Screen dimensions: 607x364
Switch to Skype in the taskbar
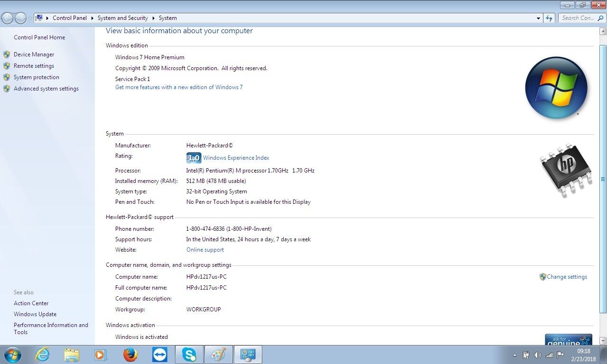[189, 355]
